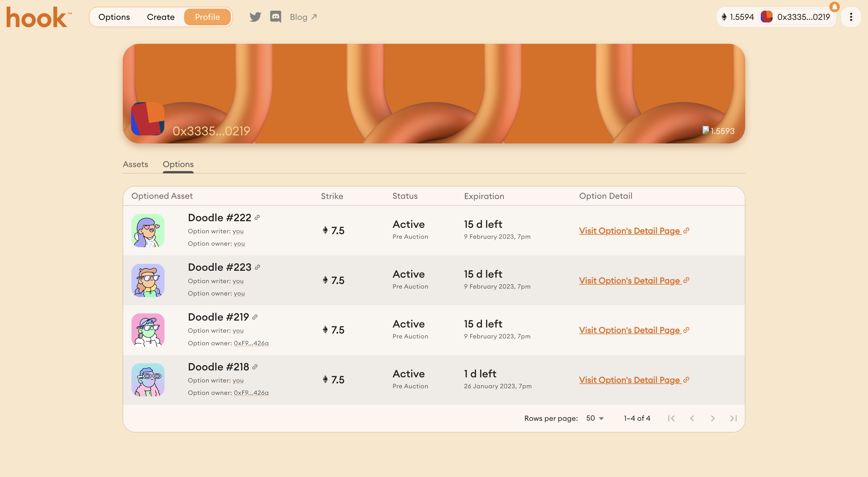Go to next page arrow

[712, 419]
